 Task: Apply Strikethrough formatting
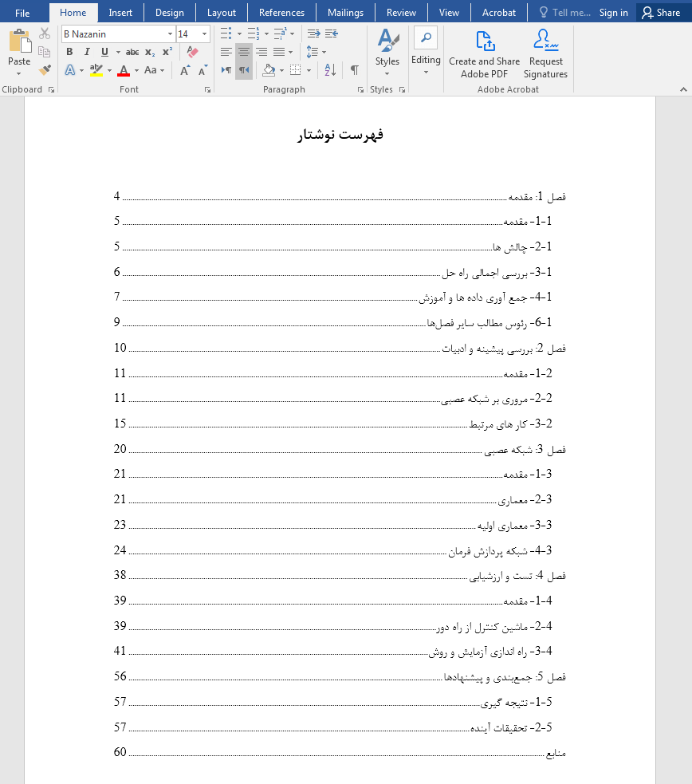point(132,52)
